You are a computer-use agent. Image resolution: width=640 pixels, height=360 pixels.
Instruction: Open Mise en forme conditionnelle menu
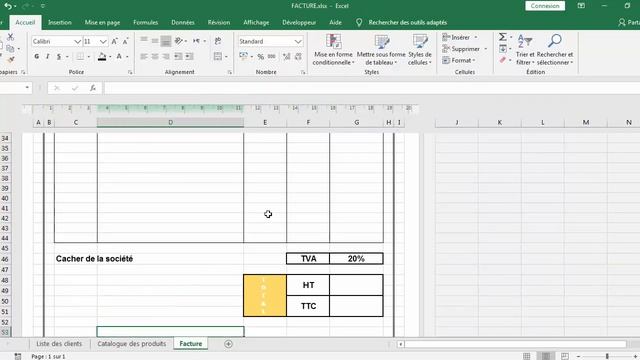(333, 50)
